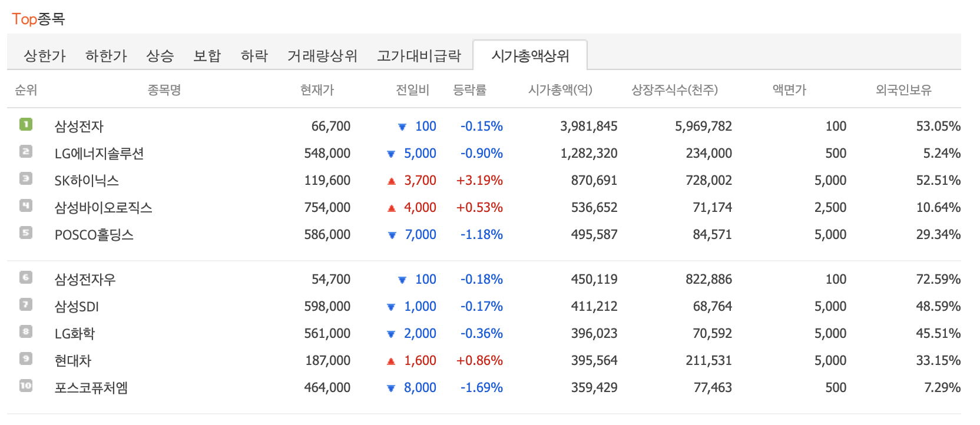Click the rank 9 badge icon
This screenshot has height=425, width=980.
[26, 358]
